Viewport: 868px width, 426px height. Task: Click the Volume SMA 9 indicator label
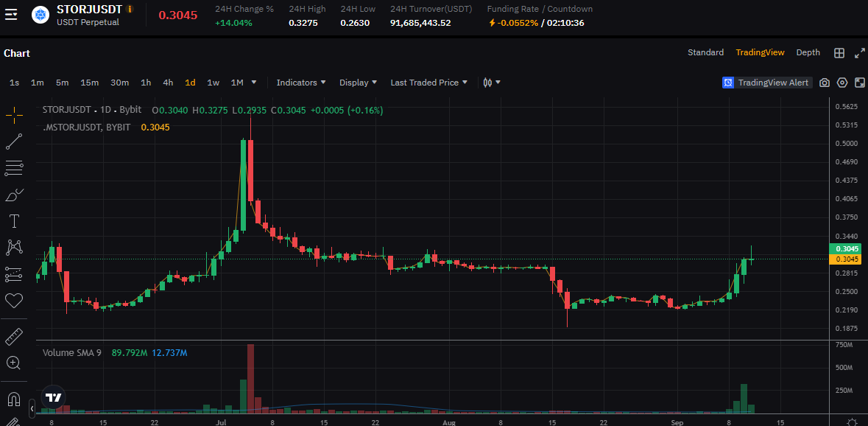point(72,352)
